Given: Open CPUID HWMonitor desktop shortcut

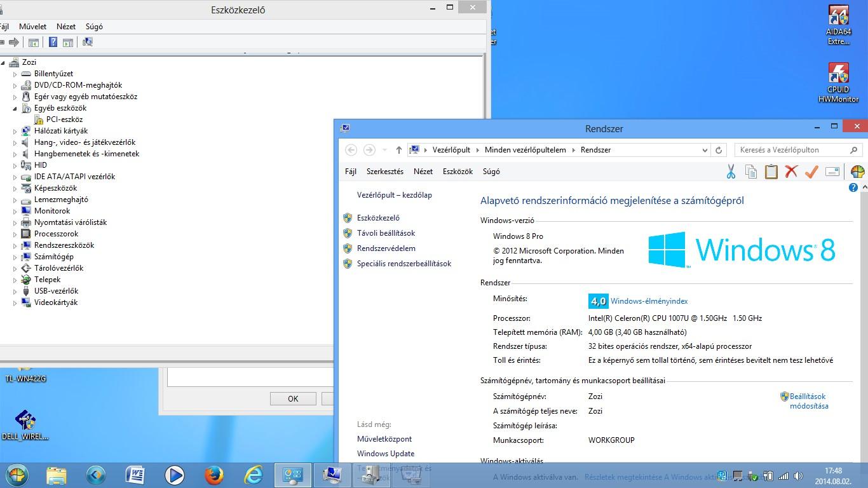Looking at the screenshot, I should coord(838,83).
